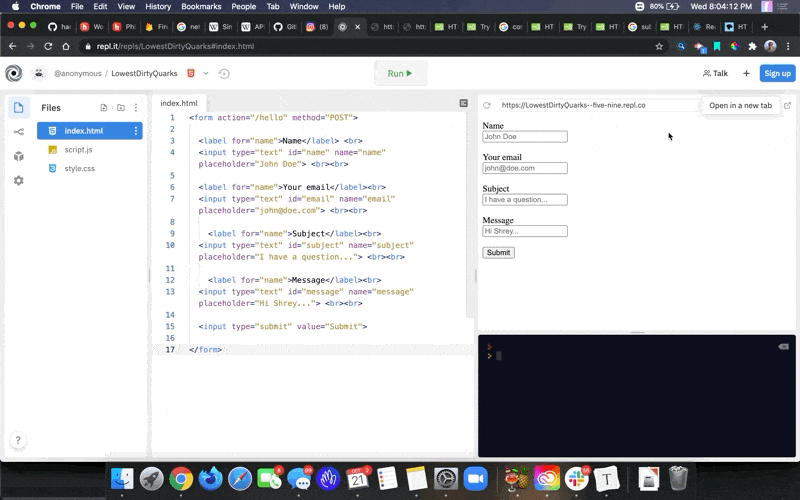Image resolution: width=800 pixels, height=500 pixels.
Task: Open the help question mark button
Action: pos(18,440)
